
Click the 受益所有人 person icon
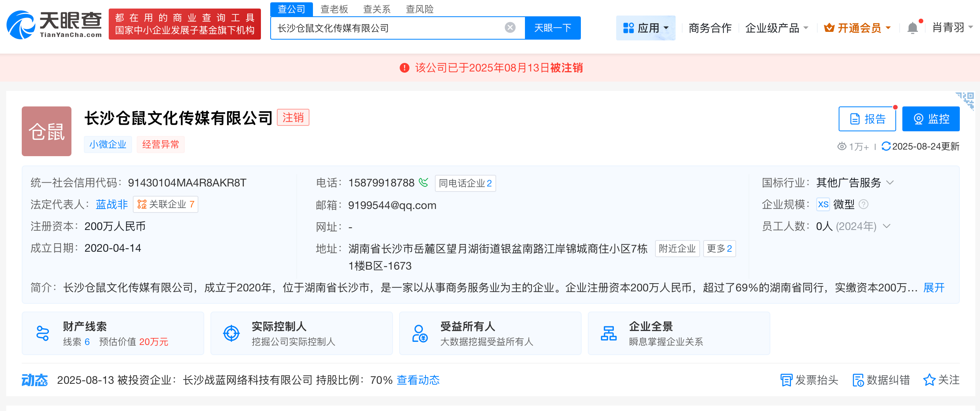[x=420, y=333]
